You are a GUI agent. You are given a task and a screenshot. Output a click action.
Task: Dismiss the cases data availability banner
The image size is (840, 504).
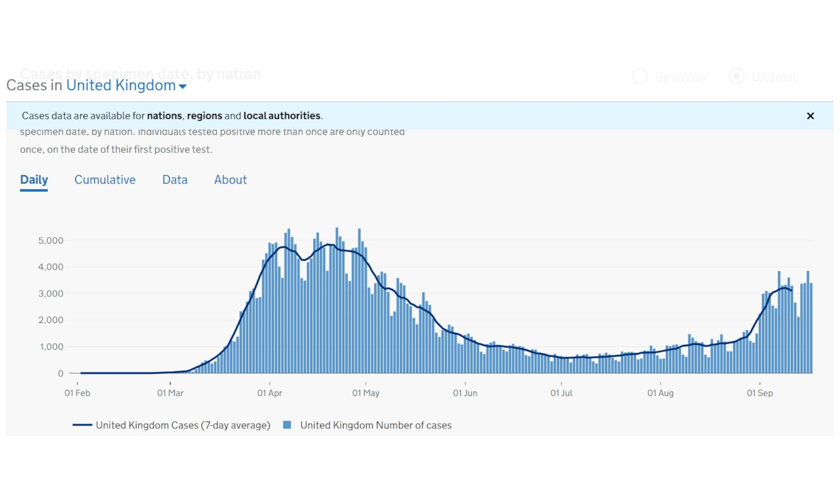coord(810,116)
